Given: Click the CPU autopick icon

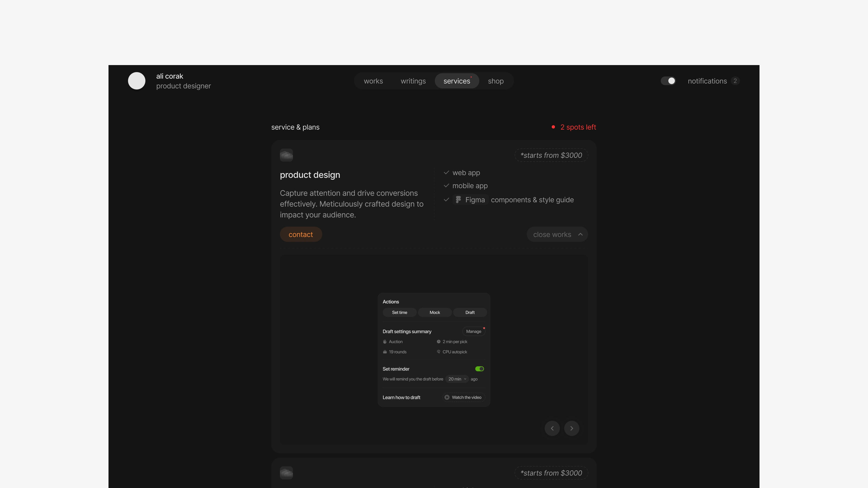Looking at the screenshot, I should pyautogui.click(x=438, y=352).
